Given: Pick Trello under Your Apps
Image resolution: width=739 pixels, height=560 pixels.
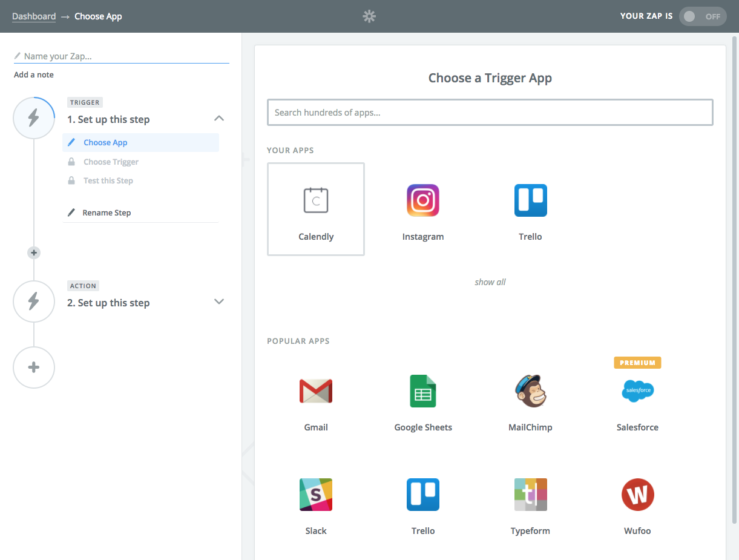Looking at the screenshot, I should (x=530, y=200).
